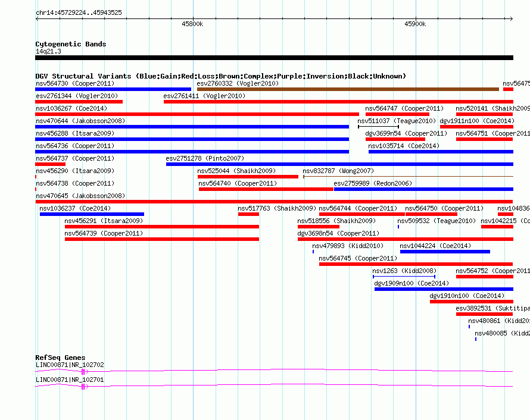Click the red nsv525044 loss bar
530x420 pixels.
(248, 177)
